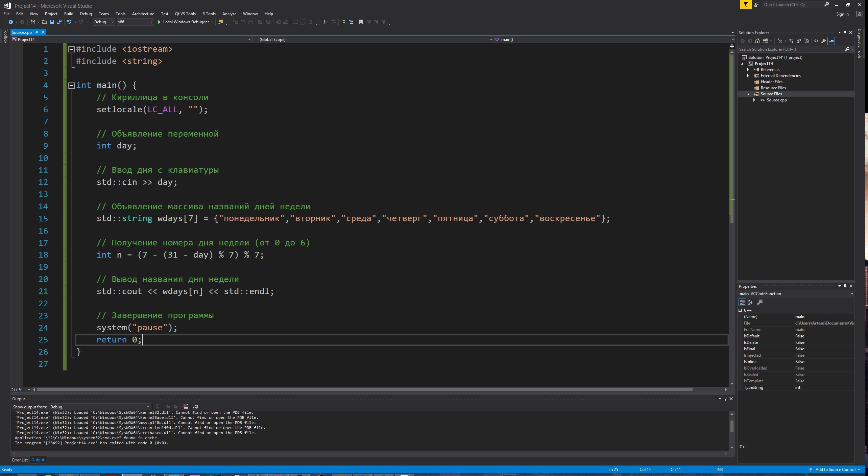The image size is (868, 476).
Task: Toggle Preview Selected Items in Solution Explorer
Action: [831, 41]
